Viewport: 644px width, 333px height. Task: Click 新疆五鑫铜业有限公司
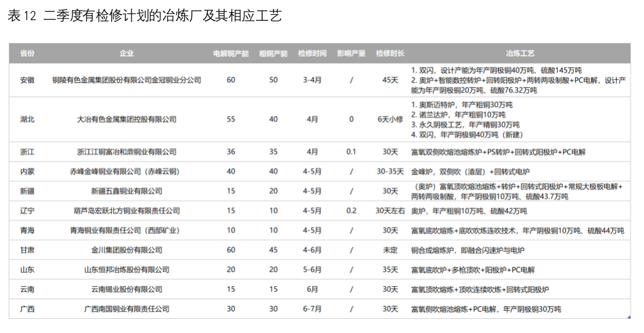(127, 191)
